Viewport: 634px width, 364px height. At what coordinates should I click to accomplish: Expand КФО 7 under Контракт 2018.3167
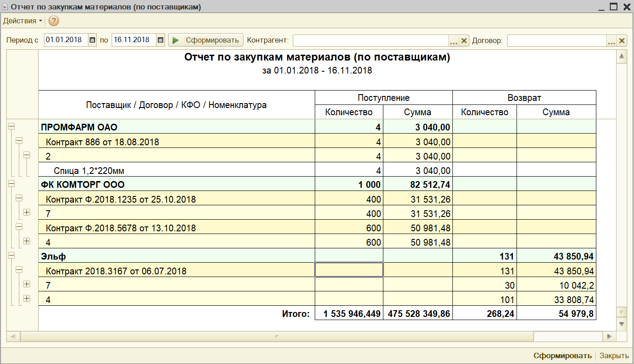(26, 284)
